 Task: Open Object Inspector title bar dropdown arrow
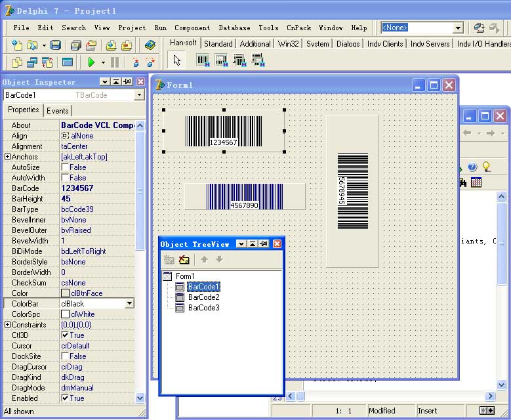pyautogui.click(x=104, y=82)
